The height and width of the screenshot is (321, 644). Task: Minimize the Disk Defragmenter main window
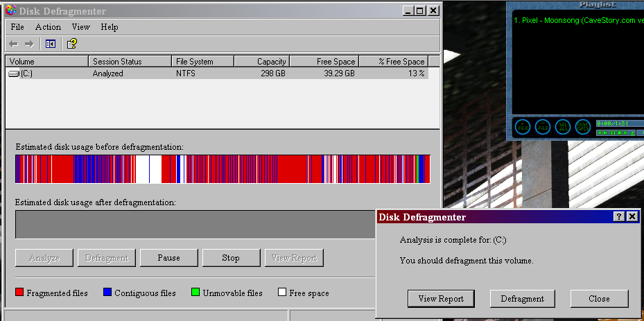point(408,10)
